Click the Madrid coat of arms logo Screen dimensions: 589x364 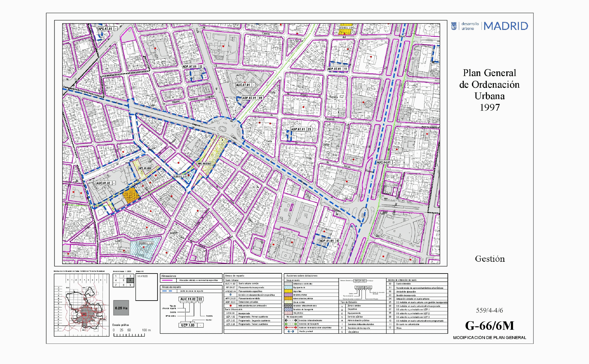tap(454, 26)
